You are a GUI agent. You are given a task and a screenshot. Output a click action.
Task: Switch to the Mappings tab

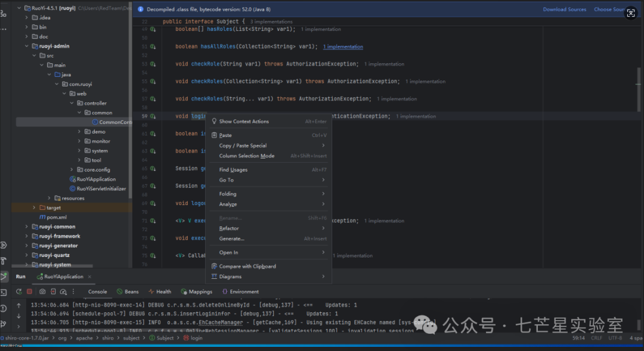point(196,291)
